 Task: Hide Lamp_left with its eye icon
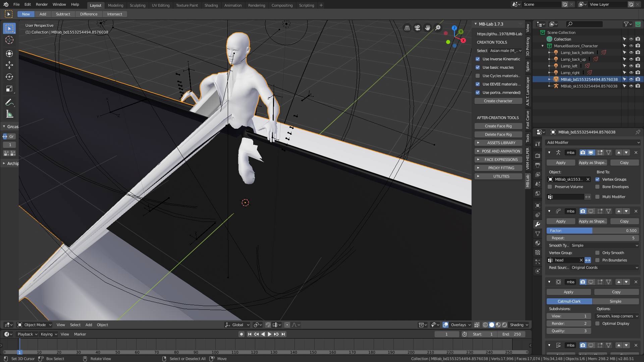pos(631,66)
